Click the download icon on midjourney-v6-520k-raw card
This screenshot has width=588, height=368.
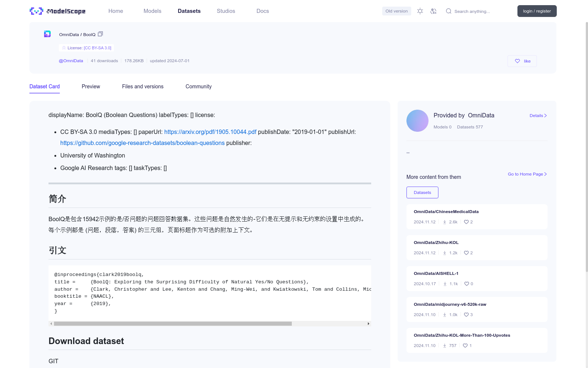point(445,315)
